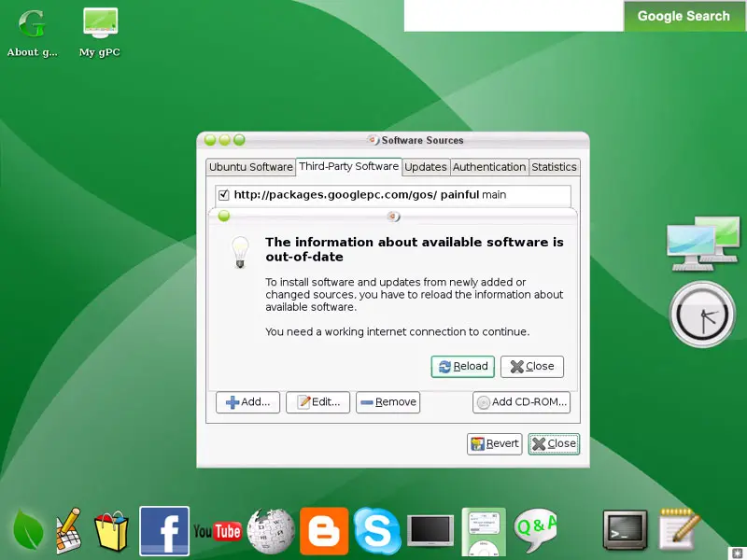Screen dimensions: 747x560
Task: Launch Facebook from the dock
Action: pos(164,530)
